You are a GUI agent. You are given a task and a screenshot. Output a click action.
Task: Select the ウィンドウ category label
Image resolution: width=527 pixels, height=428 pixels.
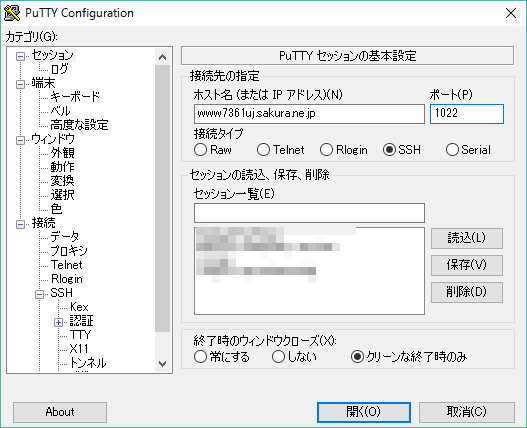coord(53,139)
